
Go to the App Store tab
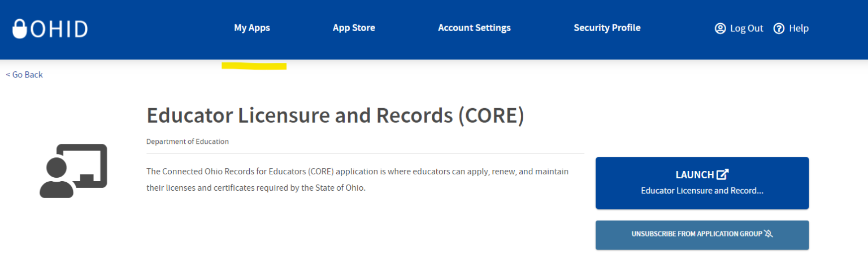click(354, 28)
